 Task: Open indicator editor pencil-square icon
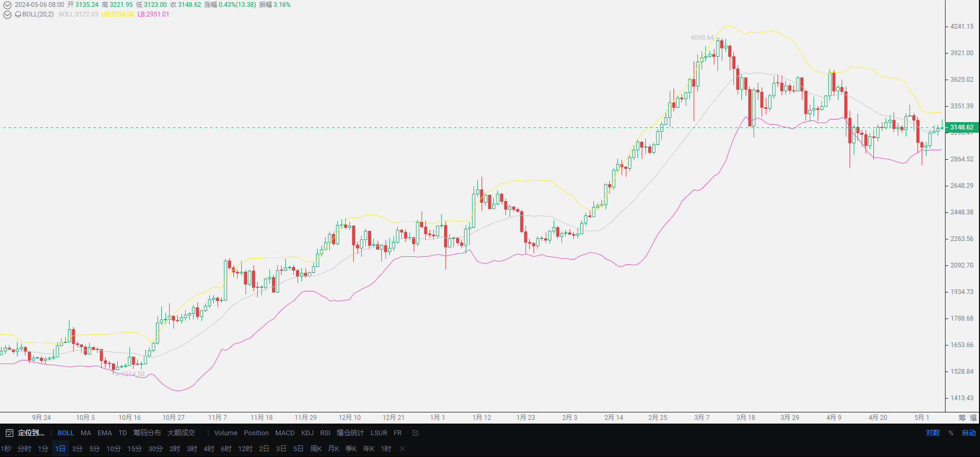[x=416, y=433]
